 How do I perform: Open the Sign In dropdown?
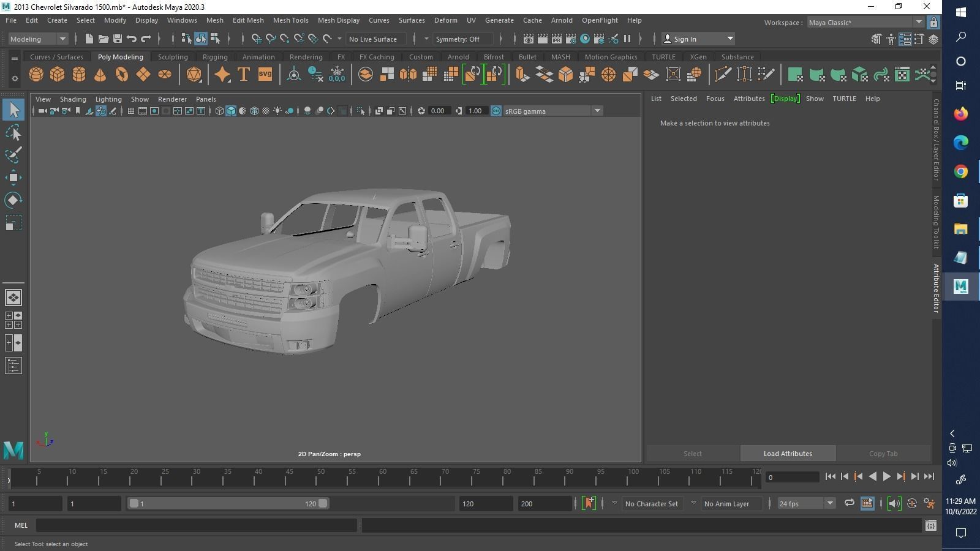click(699, 39)
